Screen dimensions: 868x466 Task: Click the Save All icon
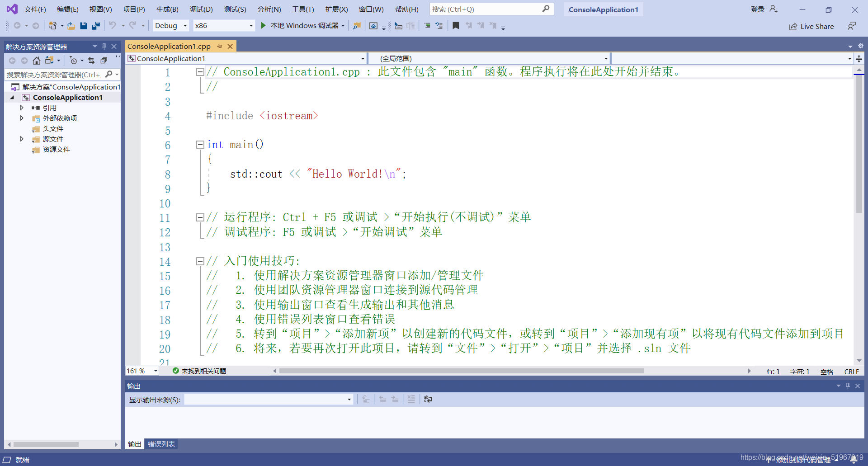click(x=95, y=26)
